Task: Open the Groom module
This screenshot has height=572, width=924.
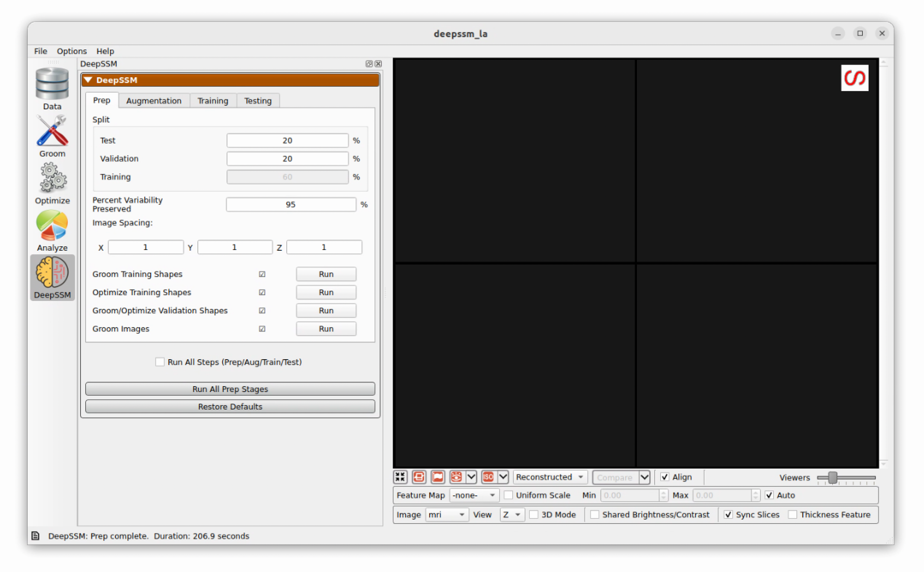Action: (52, 136)
